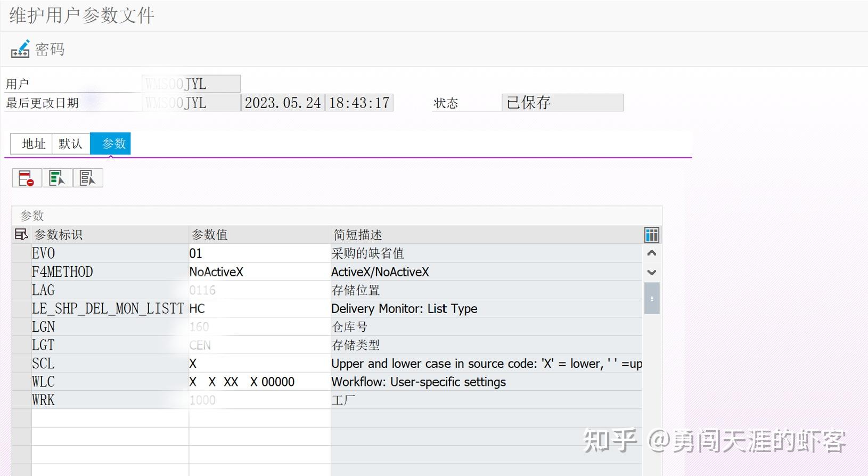Select the LGT parameter ID cell
This screenshot has width=868, height=476.
coord(110,345)
